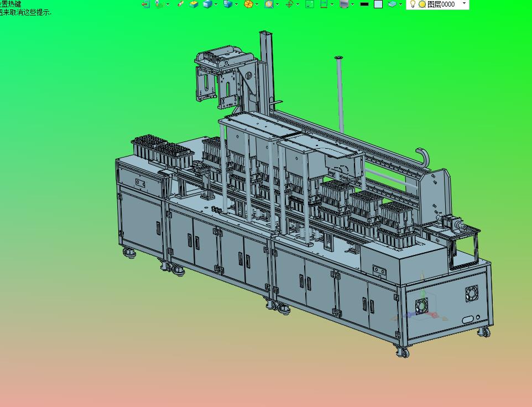Open the zoom icon dropdown arrow

point(277,4)
